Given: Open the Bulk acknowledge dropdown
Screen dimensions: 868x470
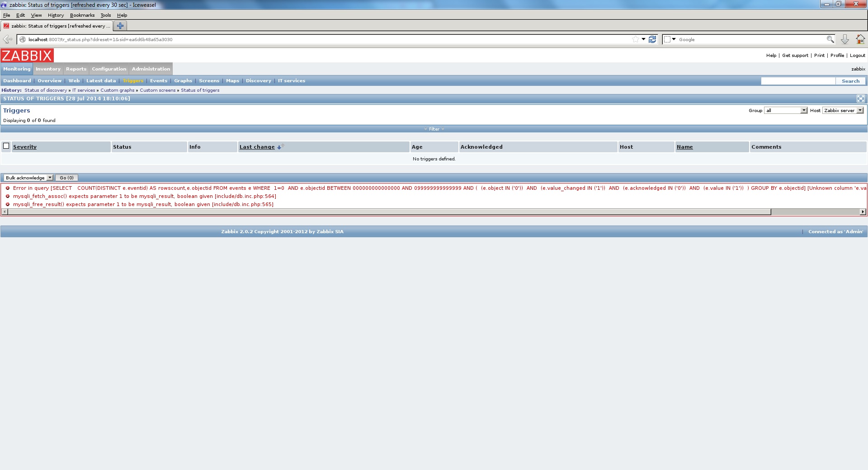Looking at the screenshot, I should pyautogui.click(x=28, y=178).
